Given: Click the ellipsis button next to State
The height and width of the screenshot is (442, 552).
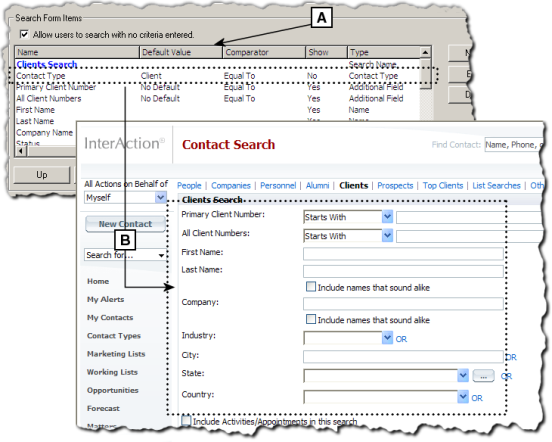Looking at the screenshot, I should pos(483,376).
